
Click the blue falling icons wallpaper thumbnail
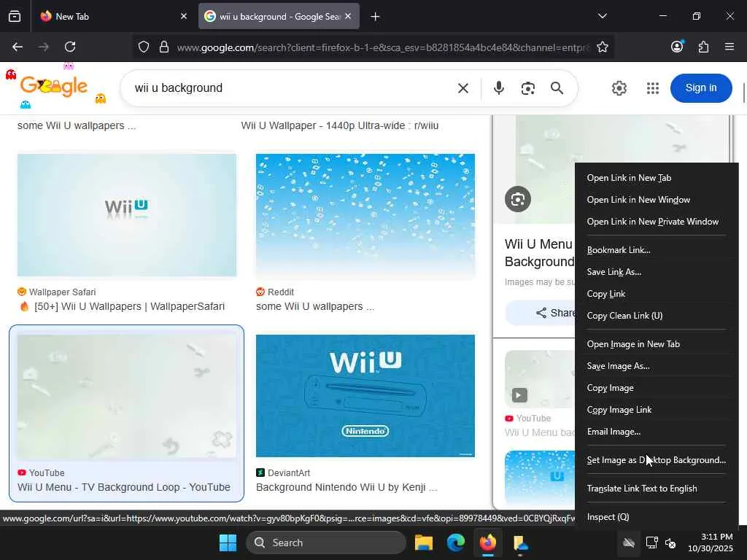(x=365, y=215)
